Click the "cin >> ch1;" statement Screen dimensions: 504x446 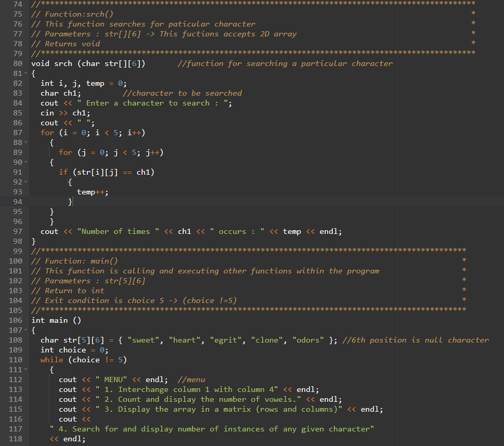click(65, 113)
